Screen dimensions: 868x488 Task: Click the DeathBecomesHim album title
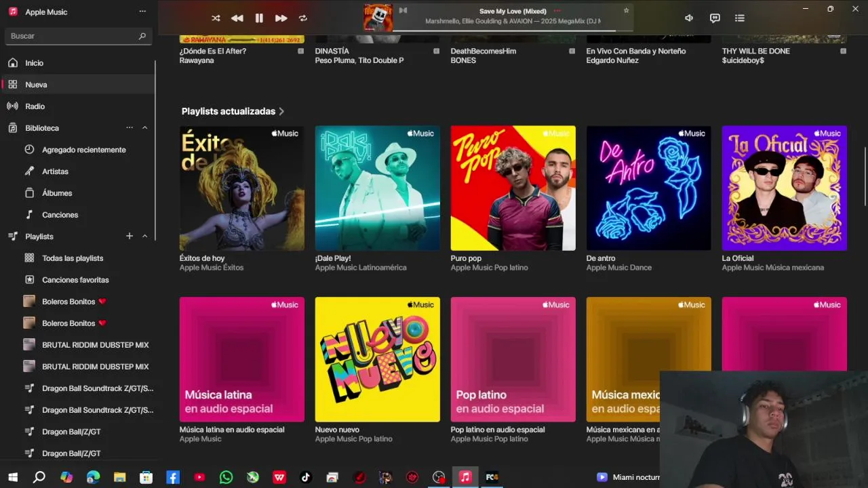click(x=484, y=52)
